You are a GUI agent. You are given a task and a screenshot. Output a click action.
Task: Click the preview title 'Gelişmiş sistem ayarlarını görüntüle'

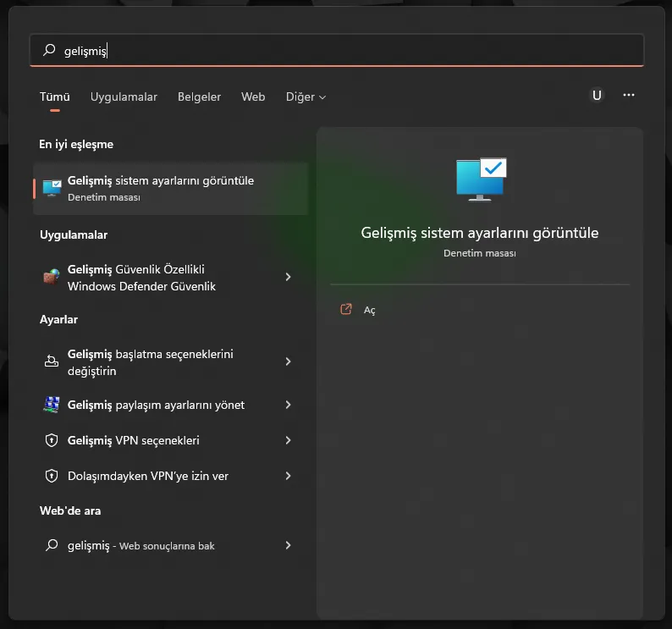[480, 233]
